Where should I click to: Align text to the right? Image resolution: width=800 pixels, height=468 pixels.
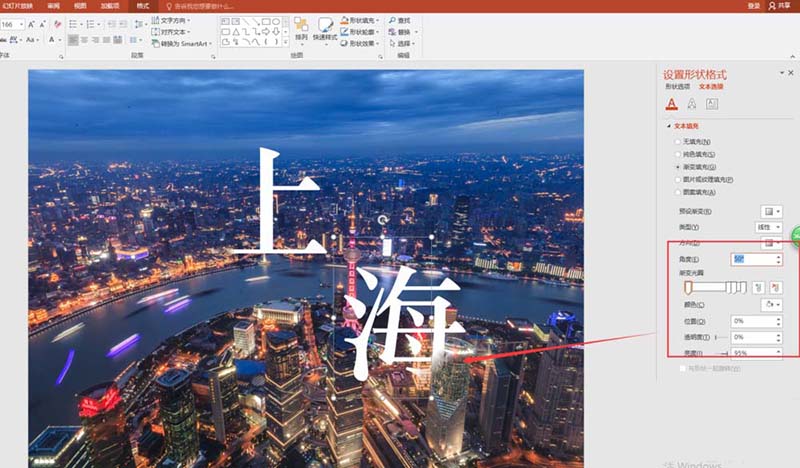coord(95,39)
